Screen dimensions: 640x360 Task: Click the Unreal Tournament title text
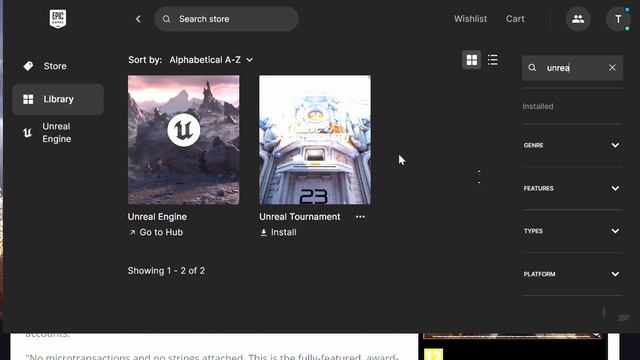click(300, 217)
